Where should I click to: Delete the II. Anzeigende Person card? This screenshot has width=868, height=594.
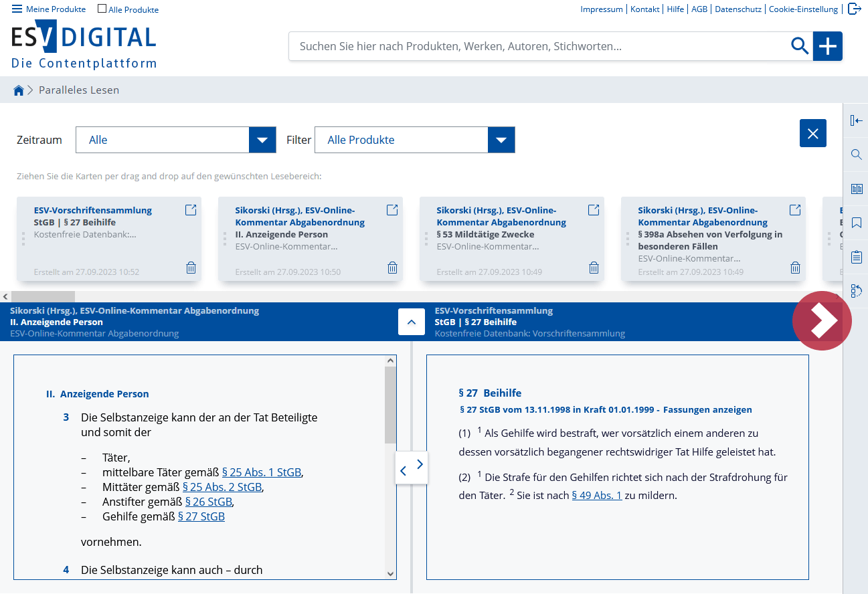point(393,268)
